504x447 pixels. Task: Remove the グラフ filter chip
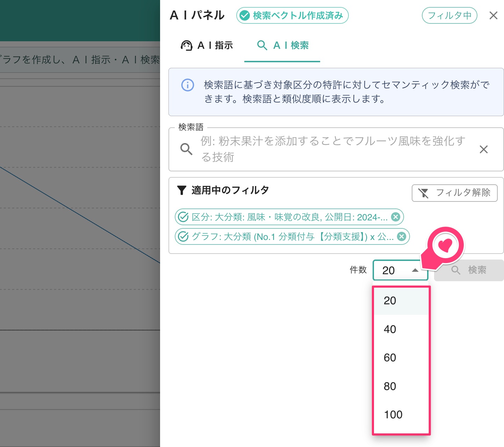(x=402, y=236)
